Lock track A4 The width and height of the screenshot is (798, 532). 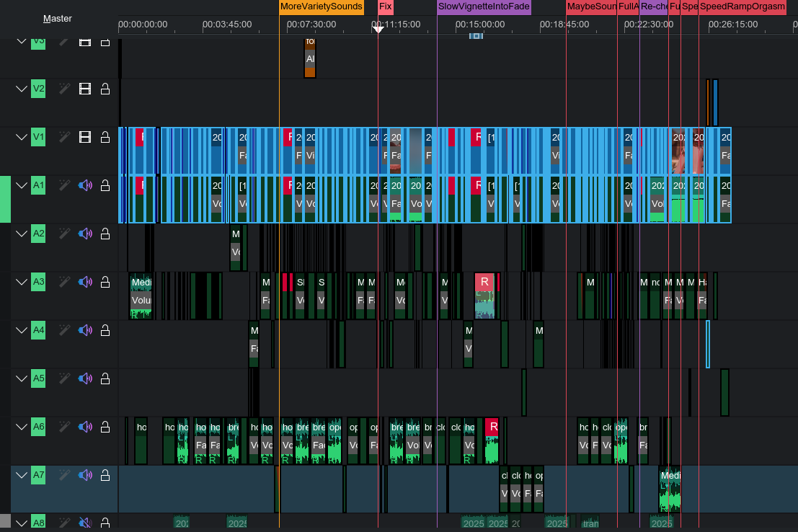pyautogui.click(x=105, y=330)
